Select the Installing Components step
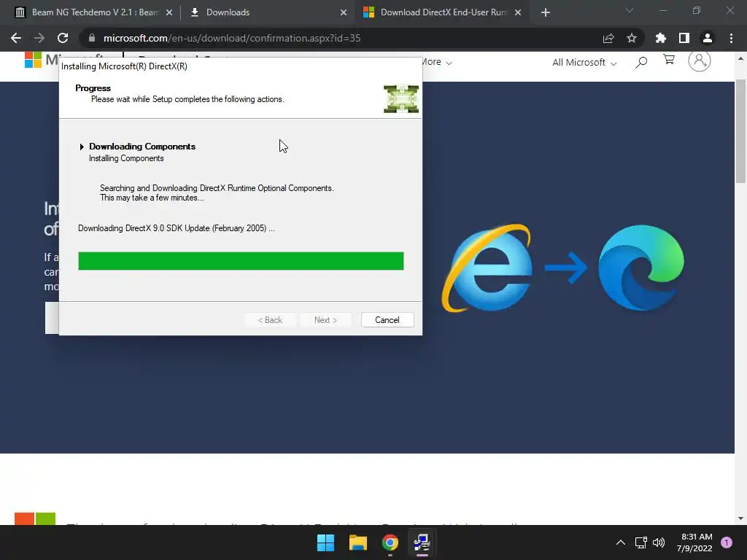 (x=126, y=158)
